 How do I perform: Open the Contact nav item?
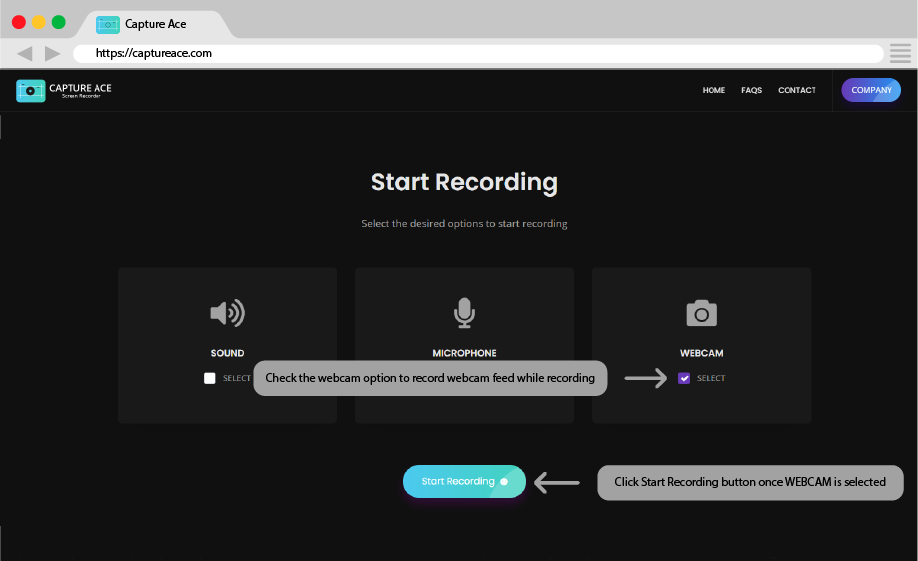796,90
